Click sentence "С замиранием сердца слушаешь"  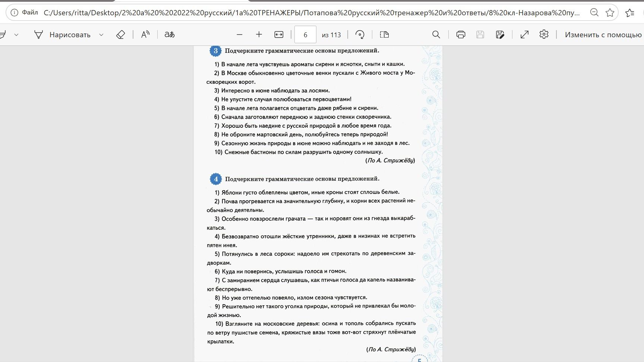tap(311, 284)
